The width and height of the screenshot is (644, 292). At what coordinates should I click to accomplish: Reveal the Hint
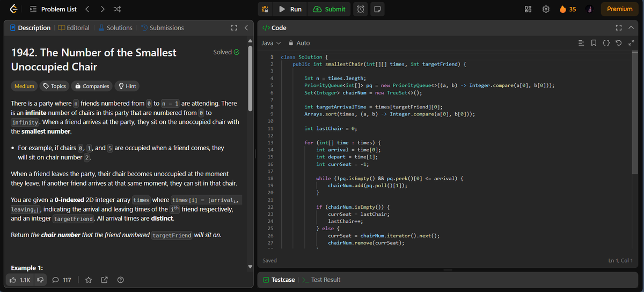click(x=127, y=86)
